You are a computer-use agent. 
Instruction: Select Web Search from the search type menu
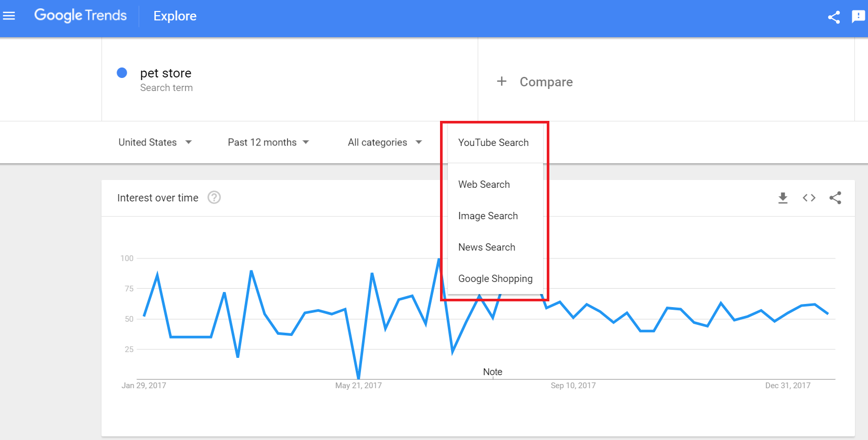coord(484,184)
